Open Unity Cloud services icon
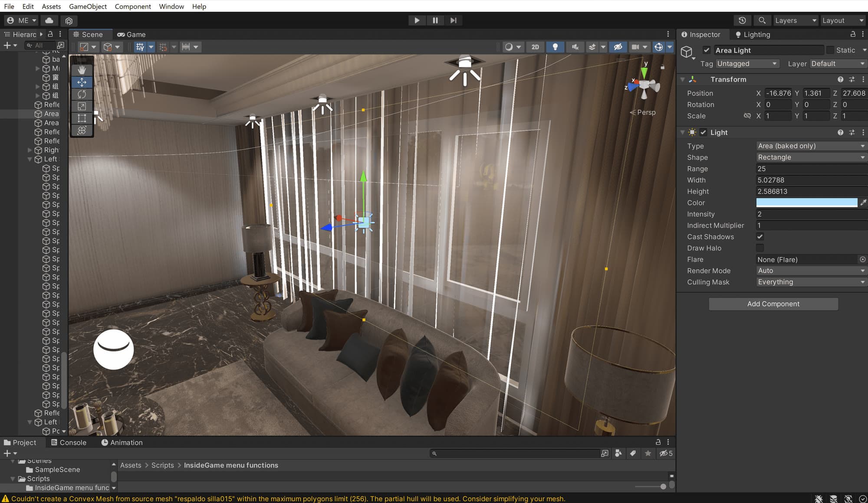This screenshot has height=503, width=868. (x=49, y=20)
